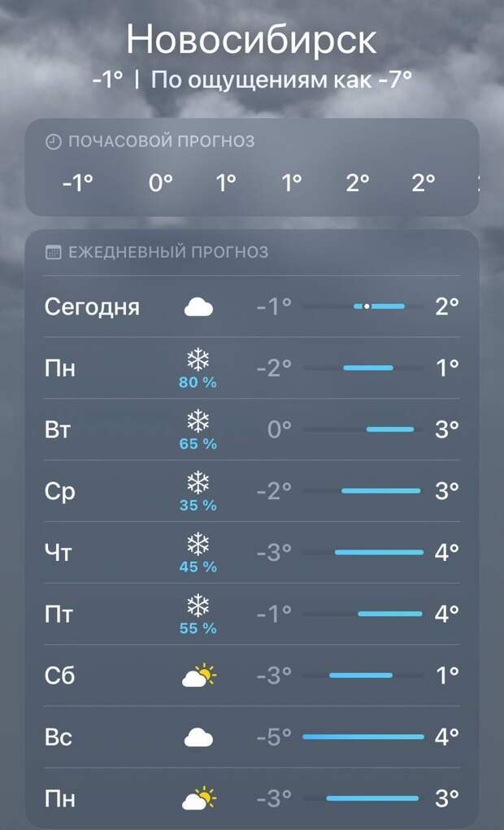504x830 pixels.
Task: Tap the 45 % snowflake icon
Action: [x=198, y=543]
